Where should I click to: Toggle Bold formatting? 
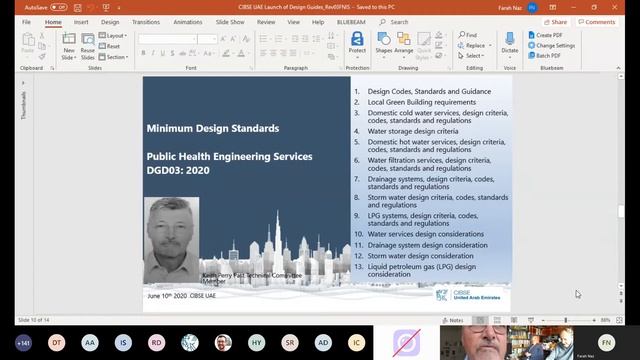[143, 53]
